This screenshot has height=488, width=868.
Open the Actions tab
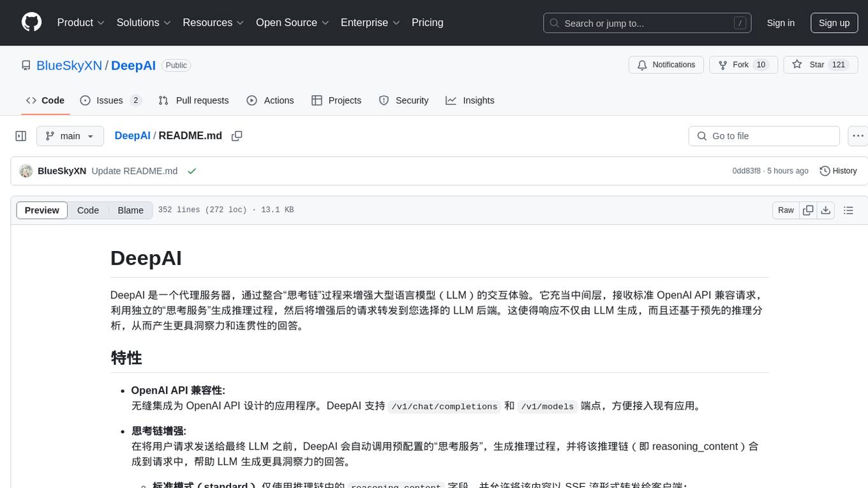(270, 100)
